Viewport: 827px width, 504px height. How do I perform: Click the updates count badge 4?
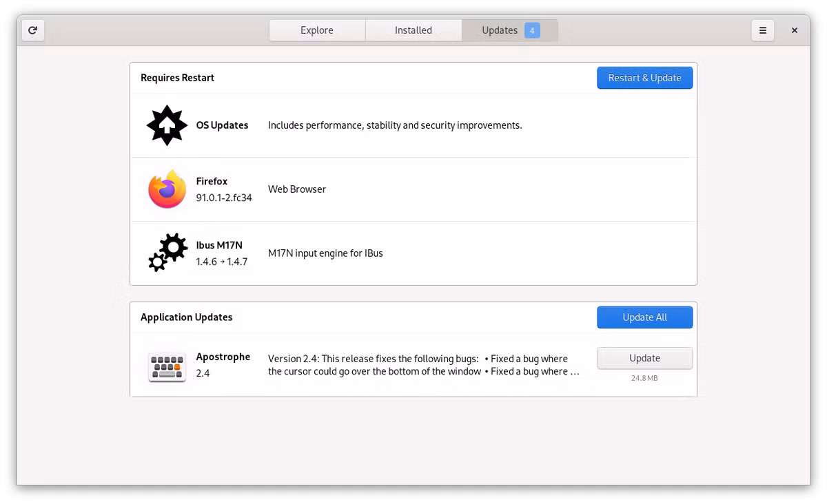tap(532, 30)
